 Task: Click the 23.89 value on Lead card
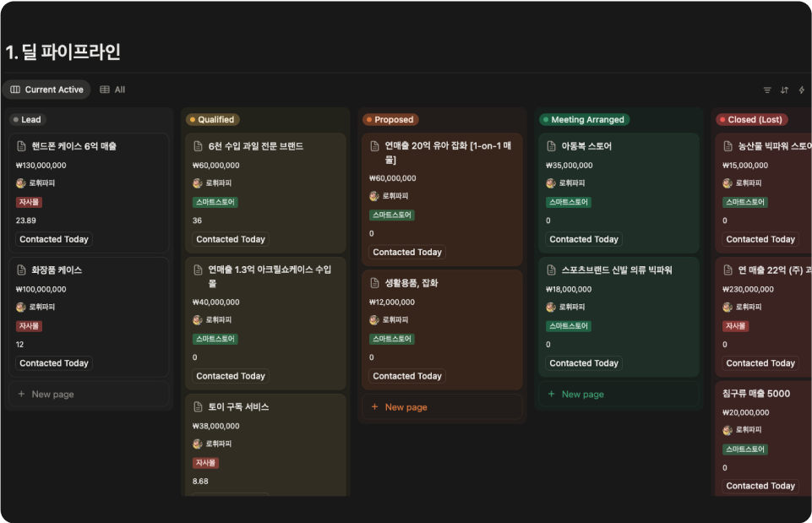(26, 221)
